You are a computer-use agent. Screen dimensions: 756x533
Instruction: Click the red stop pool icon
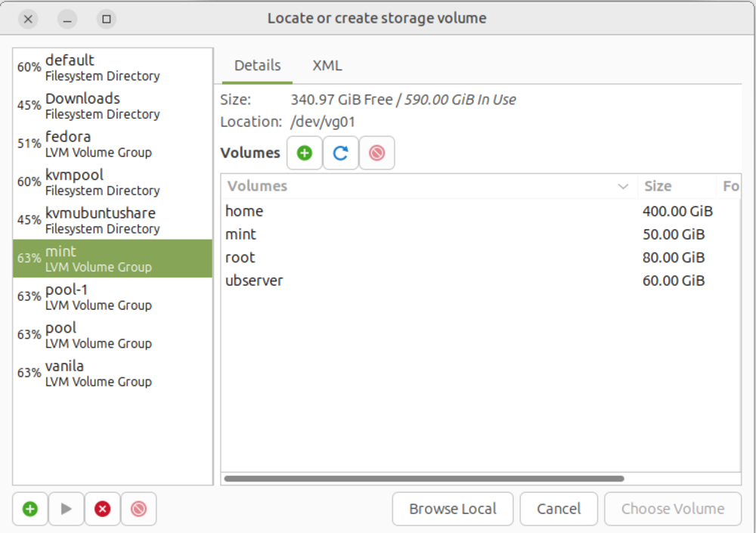103,509
